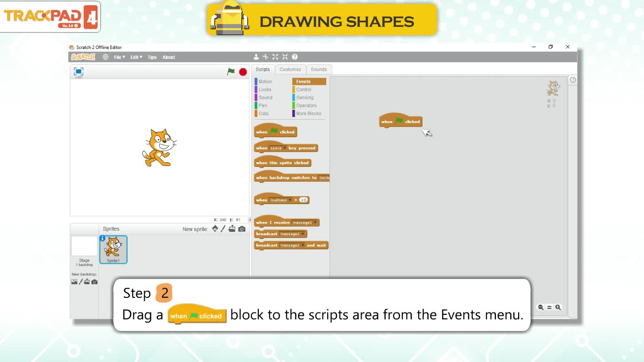Select the Operators block category
The width and height of the screenshot is (644, 362).
pos(309,106)
